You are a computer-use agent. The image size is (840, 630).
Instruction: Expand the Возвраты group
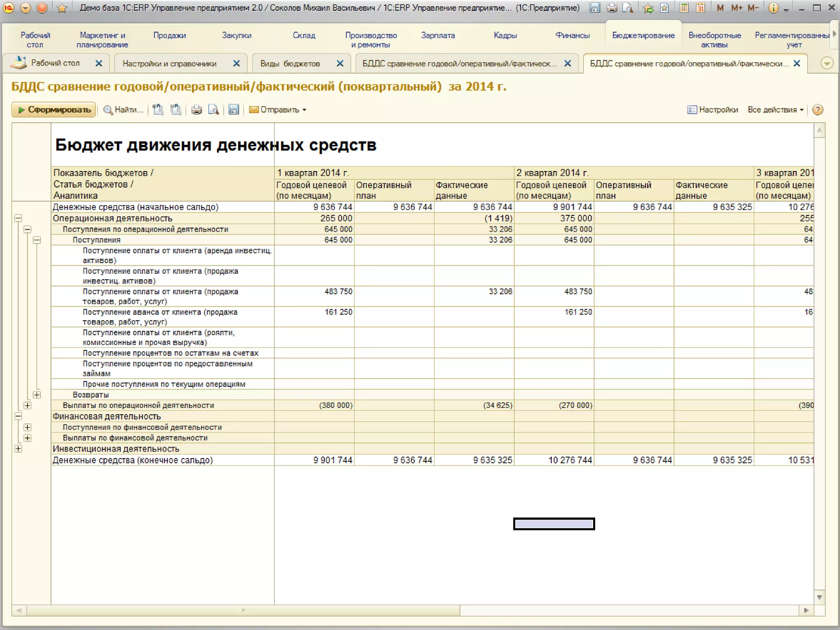point(37,395)
